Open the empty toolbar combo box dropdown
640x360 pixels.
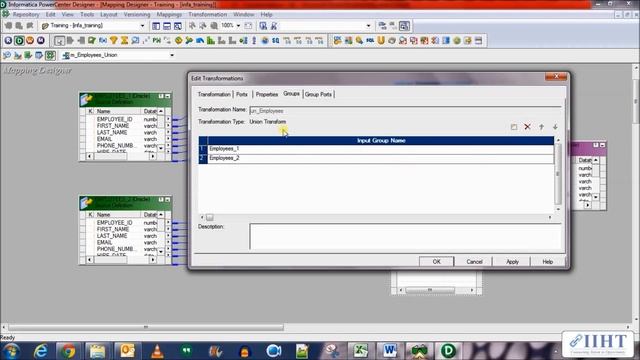click(368, 25)
